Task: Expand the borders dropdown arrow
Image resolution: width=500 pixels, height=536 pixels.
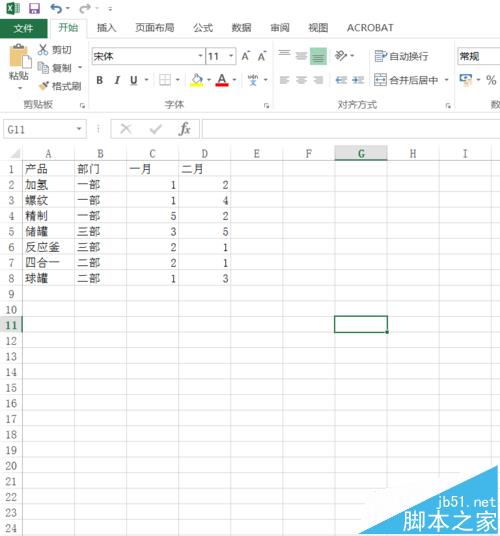Action: pyautogui.click(x=178, y=80)
